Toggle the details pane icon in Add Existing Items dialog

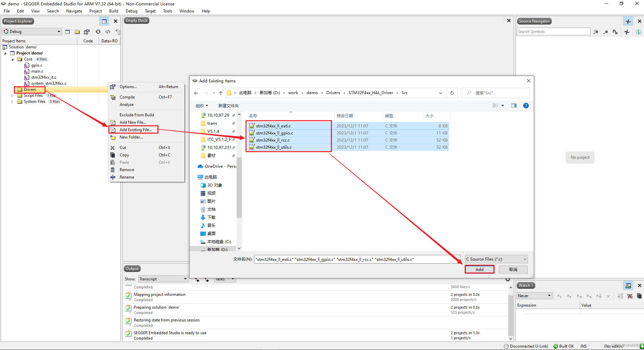pos(514,106)
